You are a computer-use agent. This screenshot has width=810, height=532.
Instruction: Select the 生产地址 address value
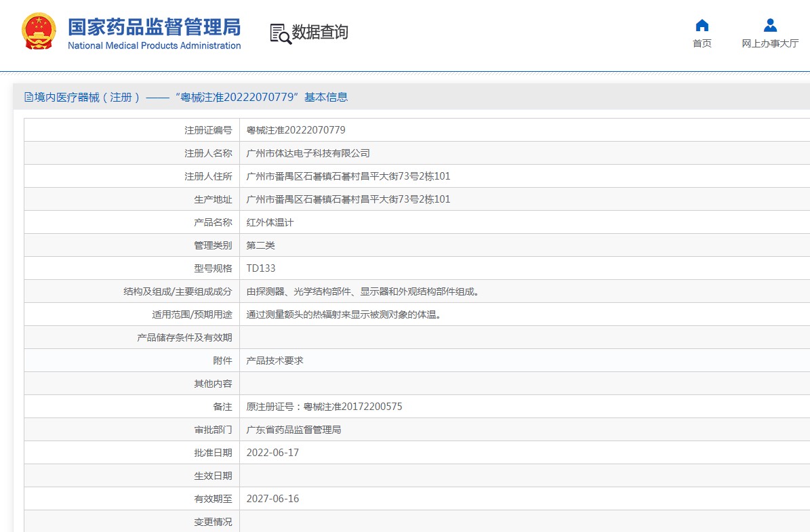[348, 199]
